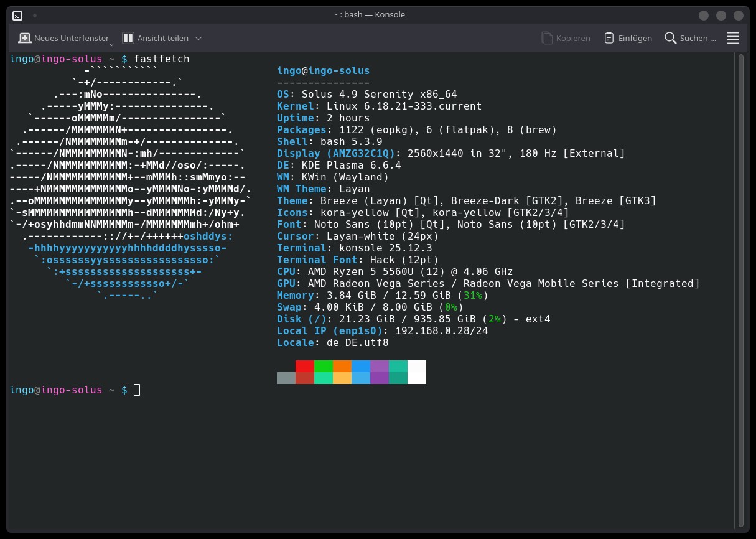Click the terminal's vertical scrollbar
The height and width of the screenshot is (539, 756).
(740, 291)
